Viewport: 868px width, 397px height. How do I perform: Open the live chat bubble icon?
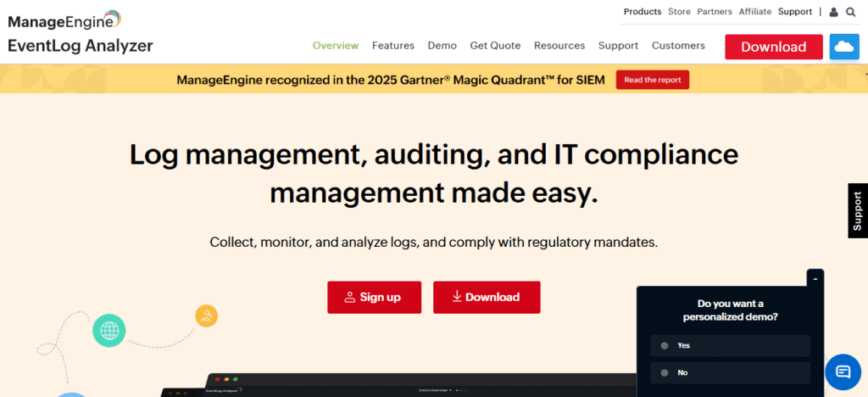[x=843, y=372]
